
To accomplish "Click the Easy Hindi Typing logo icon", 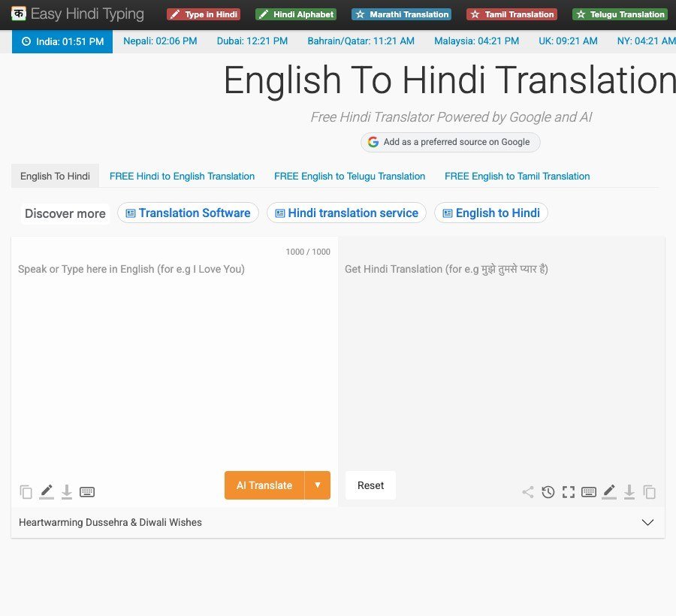I will [x=19, y=14].
